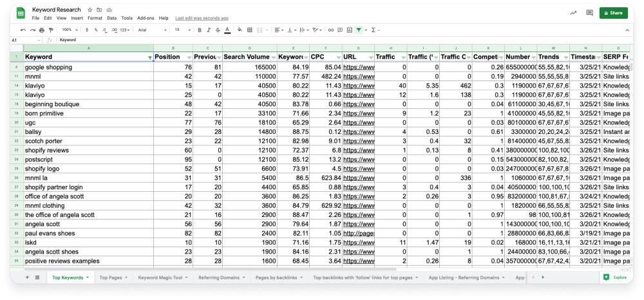Viewport: 644px width, 300px height.
Task: Format as percent icon
Action: [96, 30]
